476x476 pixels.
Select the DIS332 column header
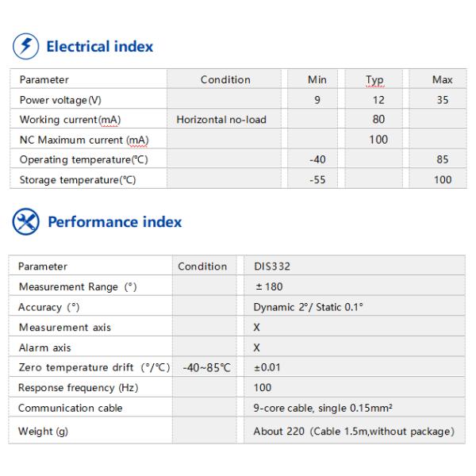272,267
